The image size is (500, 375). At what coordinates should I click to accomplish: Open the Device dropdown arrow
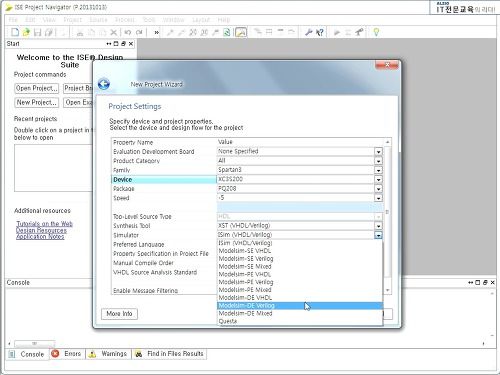[x=378, y=180]
